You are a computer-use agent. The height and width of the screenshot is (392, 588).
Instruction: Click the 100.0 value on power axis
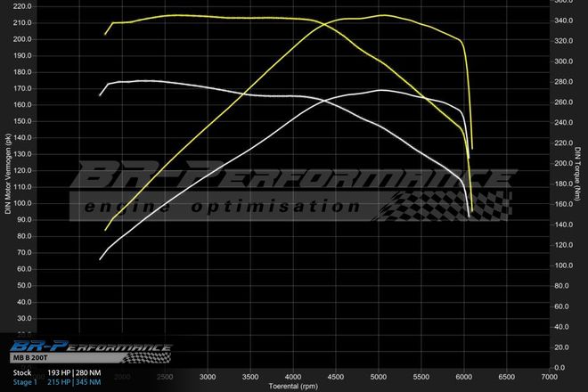pos(24,203)
